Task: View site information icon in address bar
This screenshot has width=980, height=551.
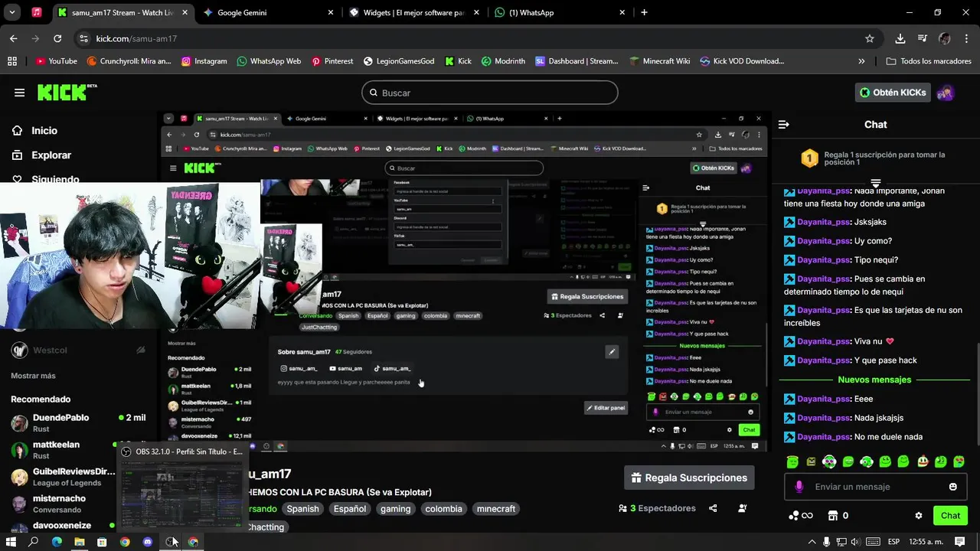Action: [x=83, y=38]
